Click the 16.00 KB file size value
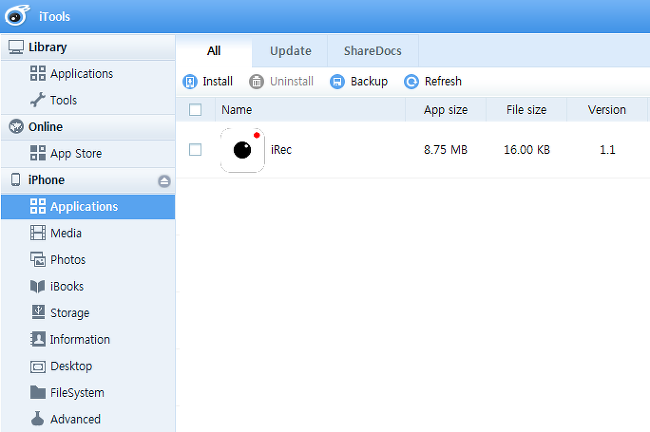The image size is (650, 432). click(527, 150)
